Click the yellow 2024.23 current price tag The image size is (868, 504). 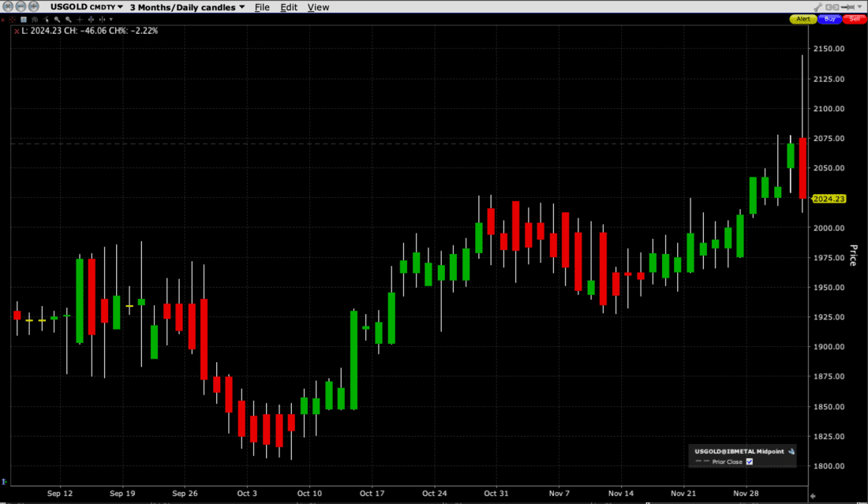click(829, 199)
